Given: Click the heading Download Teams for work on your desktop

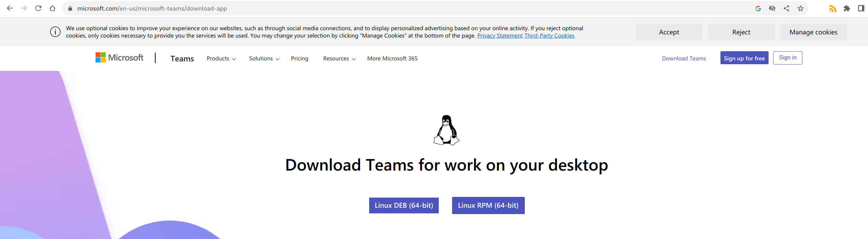Looking at the screenshot, I should click(446, 165).
